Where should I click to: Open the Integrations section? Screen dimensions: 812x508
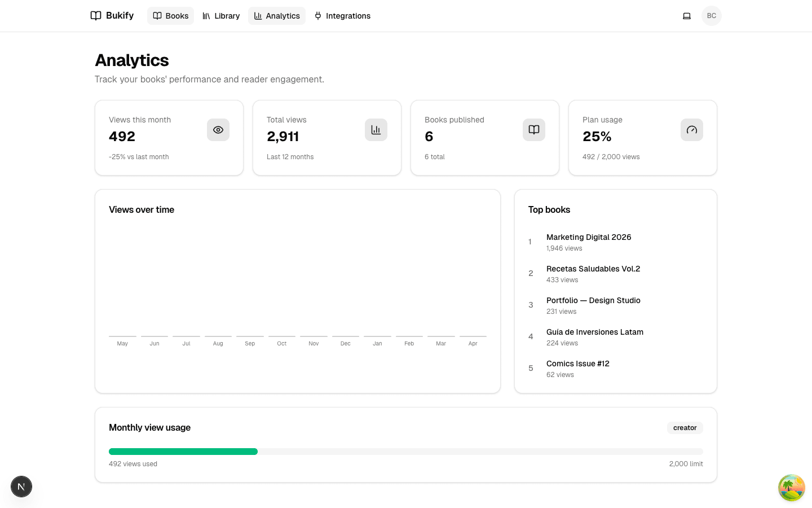(x=342, y=16)
